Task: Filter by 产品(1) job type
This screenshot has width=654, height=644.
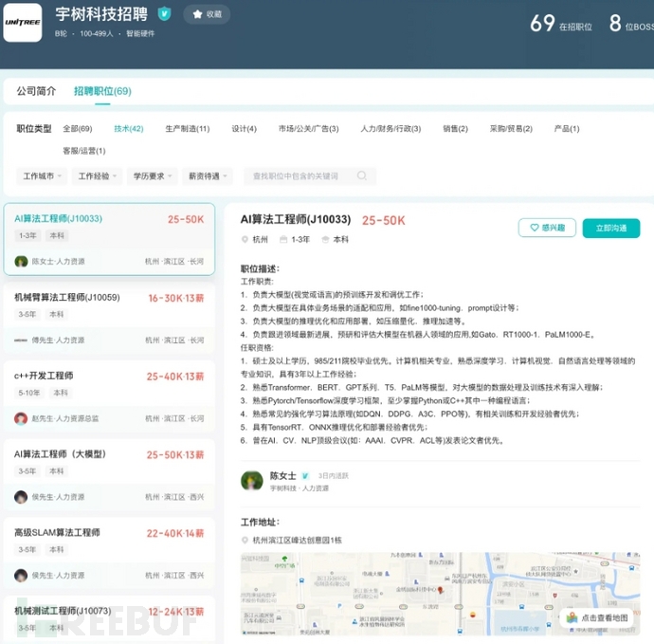Action: click(x=567, y=129)
